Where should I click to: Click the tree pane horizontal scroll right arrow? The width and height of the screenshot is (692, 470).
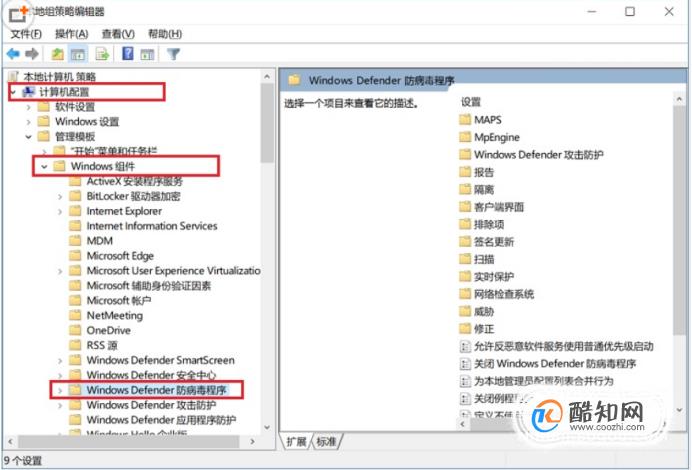click(252, 441)
